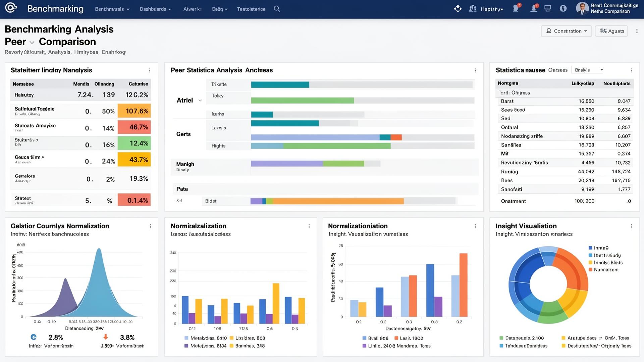644x362 pixels.
Task: Click the blue refresh icon beside 2.8%
Action: (x=34, y=337)
